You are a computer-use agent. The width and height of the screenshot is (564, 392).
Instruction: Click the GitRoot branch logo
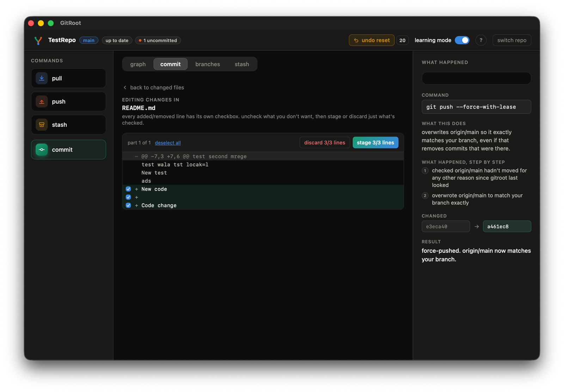click(x=38, y=41)
